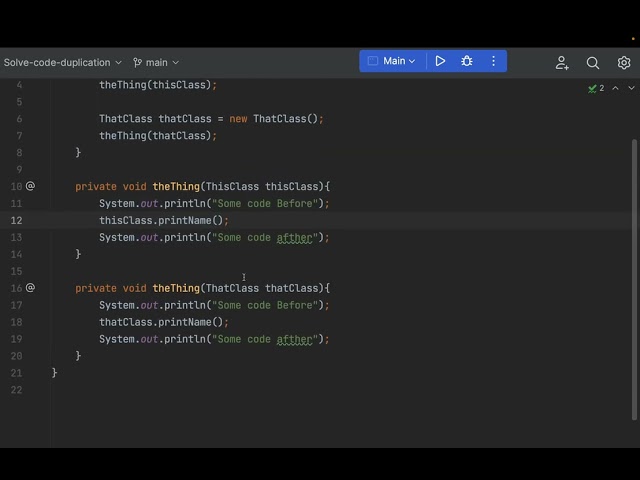Open Search Everywhere magnifier icon
The width and height of the screenshot is (640, 480).
pos(593,63)
